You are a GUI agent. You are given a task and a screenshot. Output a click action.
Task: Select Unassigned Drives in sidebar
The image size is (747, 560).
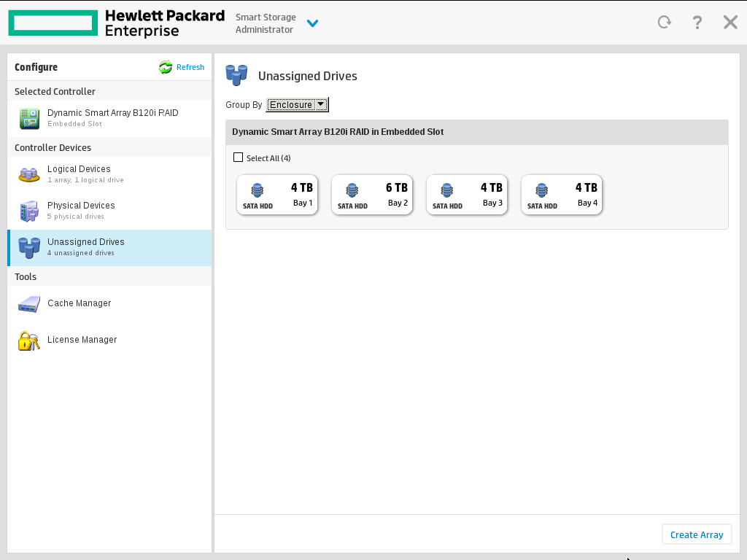tap(109, 248)
